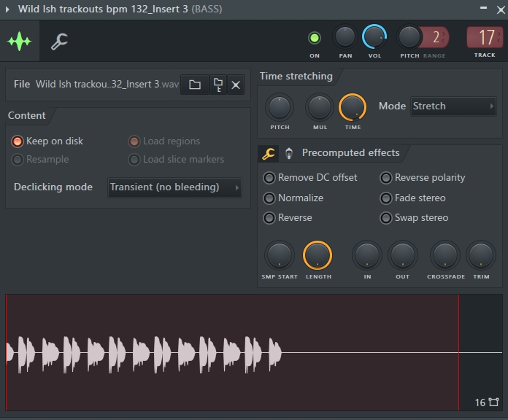The image size is (508, 420).
Task: Click the icon beside the Precomputed effects wrench
Action: [289, 153]
